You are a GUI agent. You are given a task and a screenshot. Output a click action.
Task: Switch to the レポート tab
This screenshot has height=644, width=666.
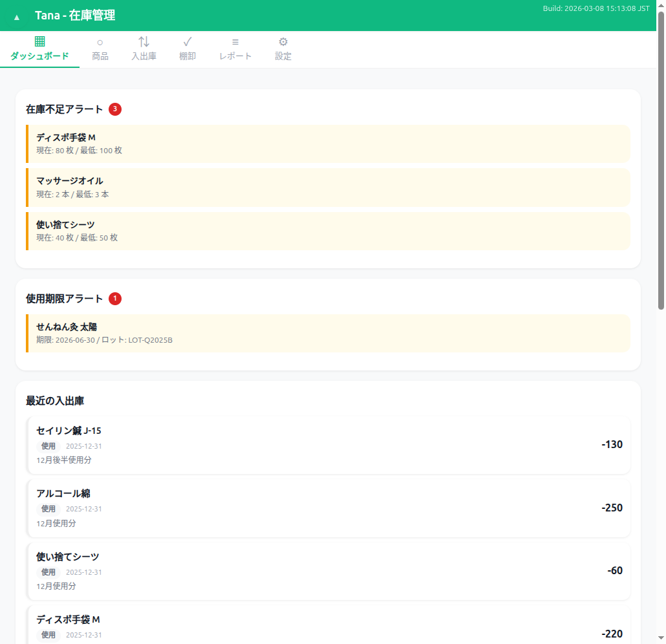point(235,49)
